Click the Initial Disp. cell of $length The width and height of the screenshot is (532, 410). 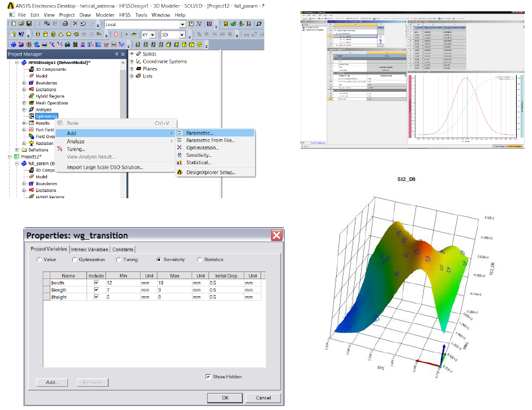pos(226,290)
